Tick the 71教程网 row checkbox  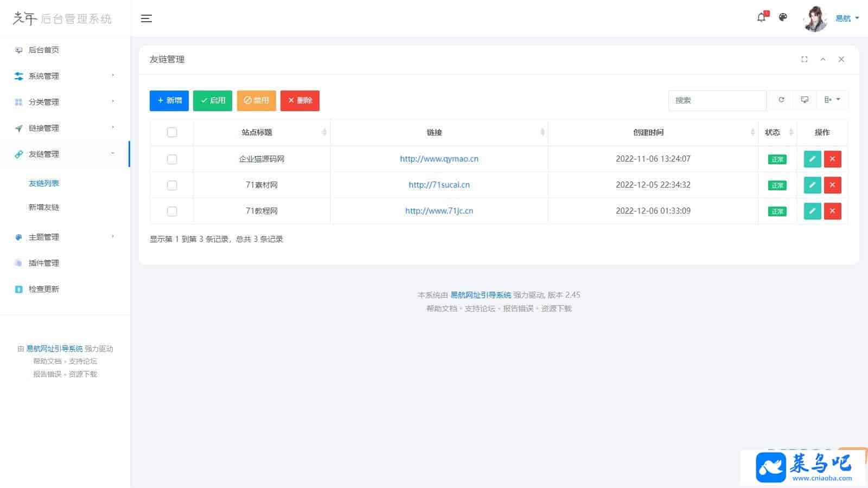pos(172,211)
